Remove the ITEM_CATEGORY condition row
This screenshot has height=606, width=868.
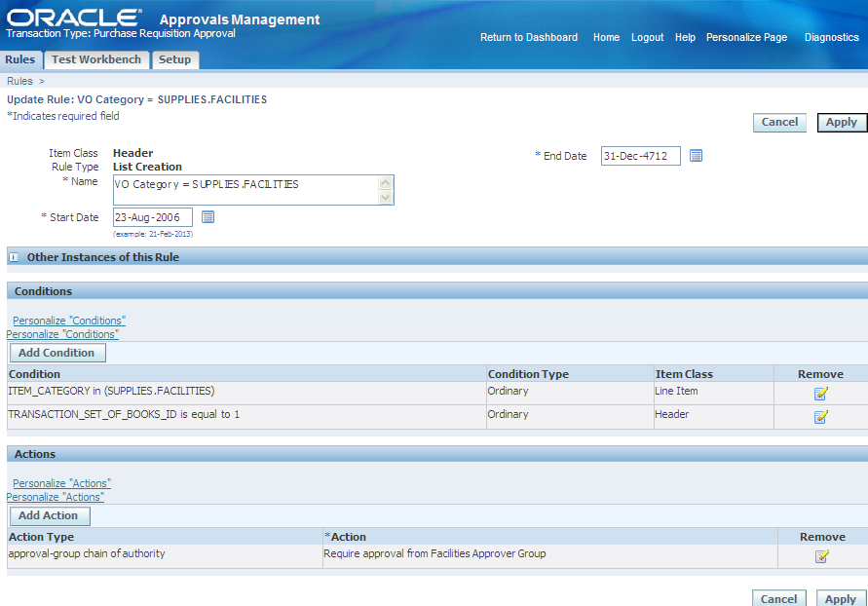820,394
